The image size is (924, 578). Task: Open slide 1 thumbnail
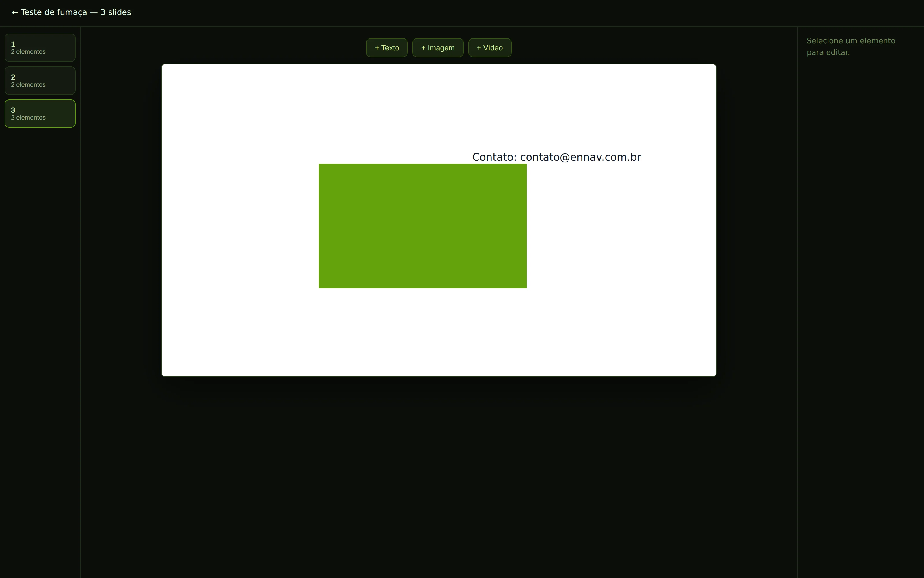40,48
